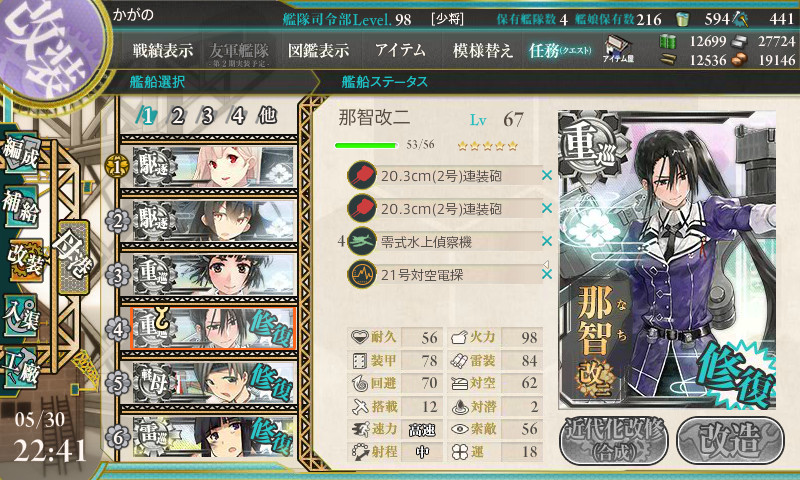
Task: Click the 改造 remodel button
Action: pos(730,440)
